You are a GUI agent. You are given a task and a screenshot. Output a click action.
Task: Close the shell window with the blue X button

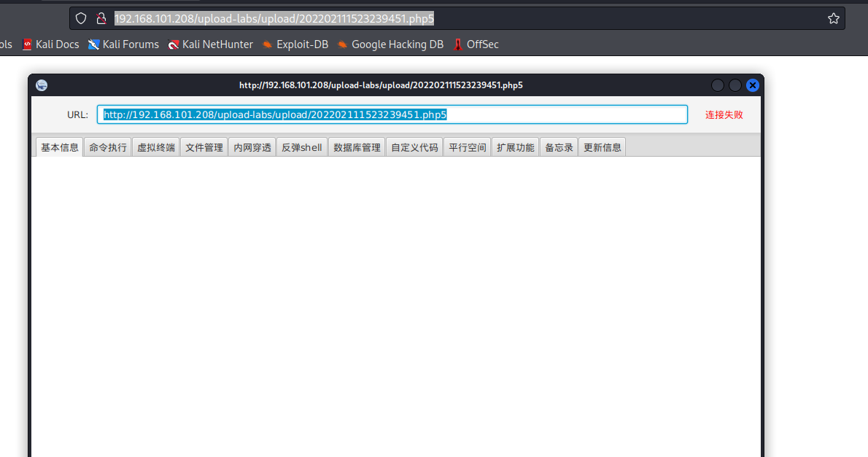tap(752, 85)
